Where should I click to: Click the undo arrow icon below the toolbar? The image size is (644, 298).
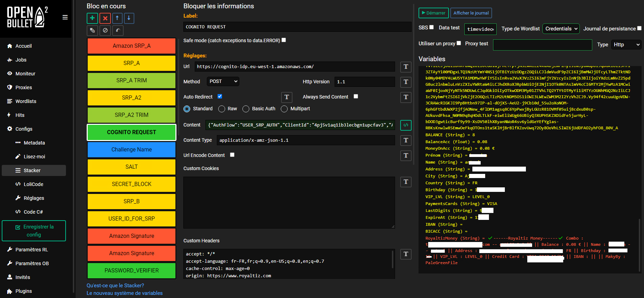(x=118, y=30)
